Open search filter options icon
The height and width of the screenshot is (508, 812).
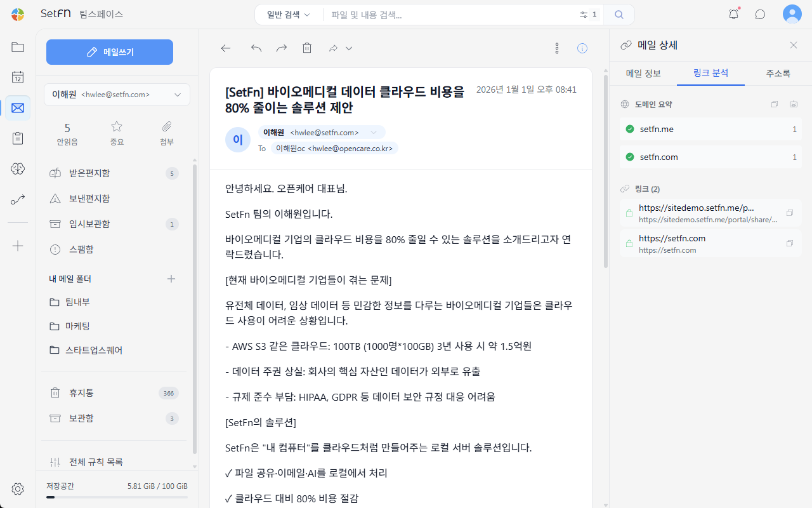[x=584, y=15]
